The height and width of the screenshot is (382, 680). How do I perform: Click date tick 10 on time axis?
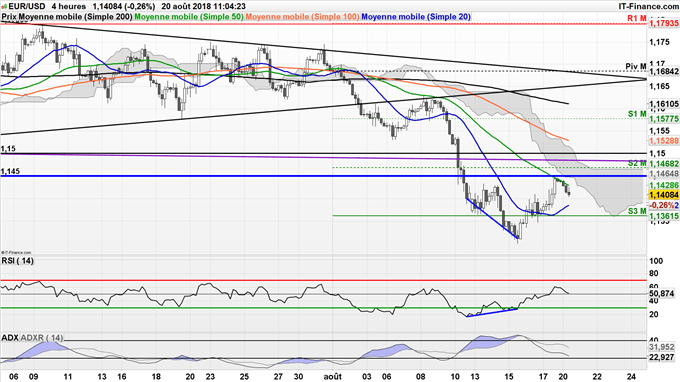(x=455, y=376)
